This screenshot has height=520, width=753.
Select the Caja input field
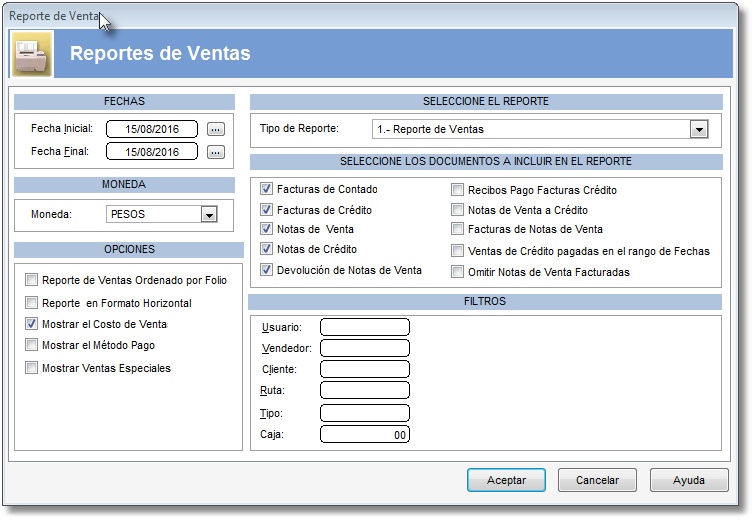365,435
